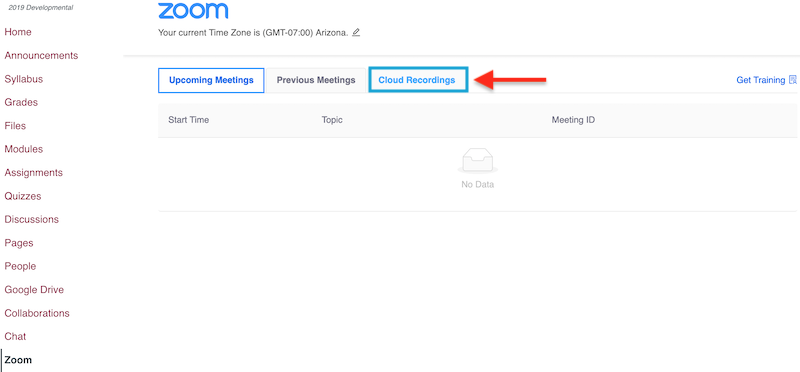The image size is (800, 372).
Task: View Grades in course navigation
Action: (21, 103)
